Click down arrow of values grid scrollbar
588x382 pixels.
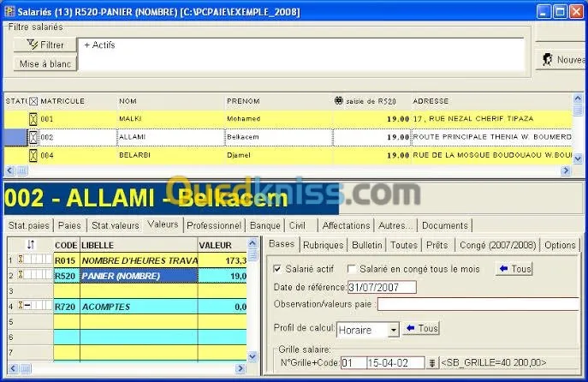[252, 355]
